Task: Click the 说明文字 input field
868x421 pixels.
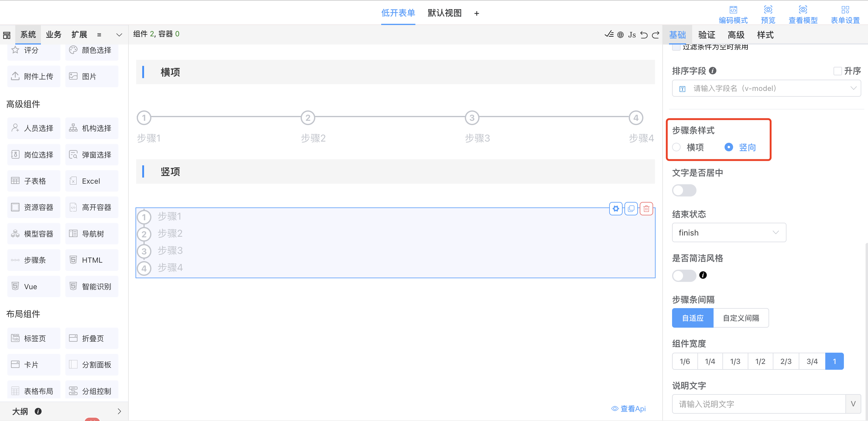Action: click(x=758, y=404)
